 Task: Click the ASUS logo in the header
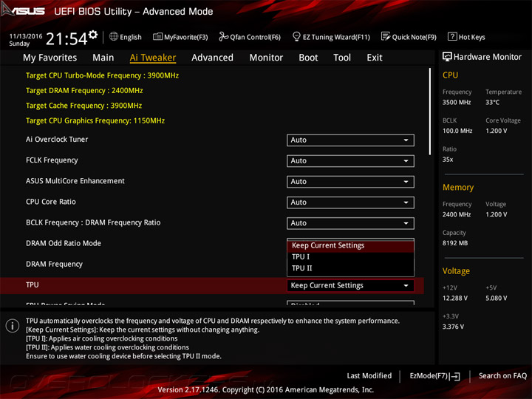click(x=22, y=10)
